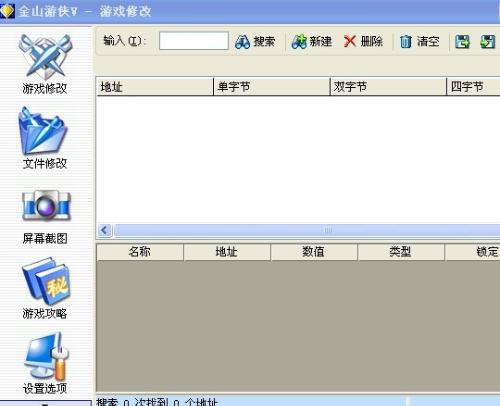
Task: Click the 数值 column header
Action: pos(314,252)
